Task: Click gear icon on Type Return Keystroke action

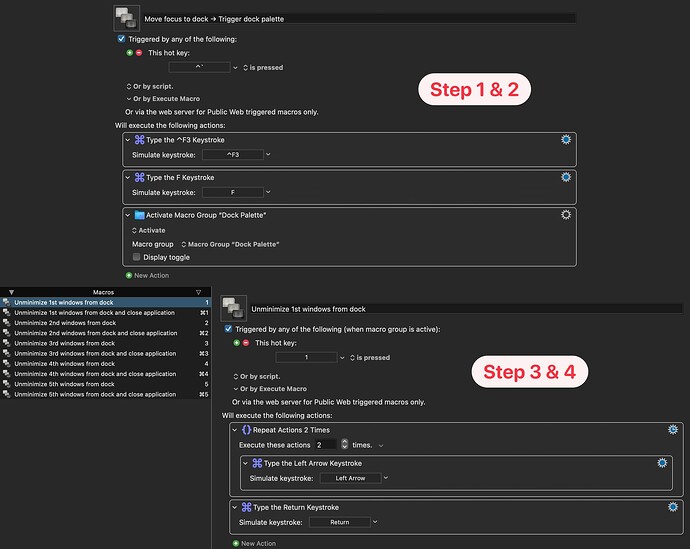Action: 673,507
